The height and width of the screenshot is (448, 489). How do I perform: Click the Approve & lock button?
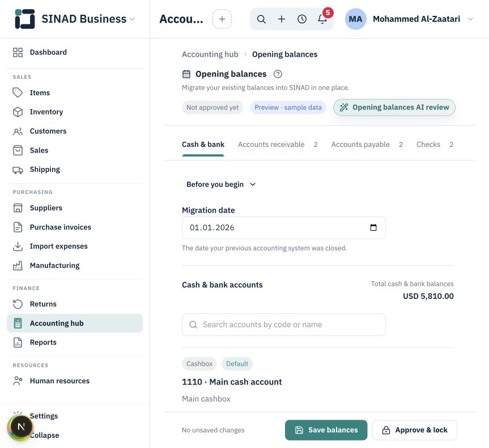[414, 430]
